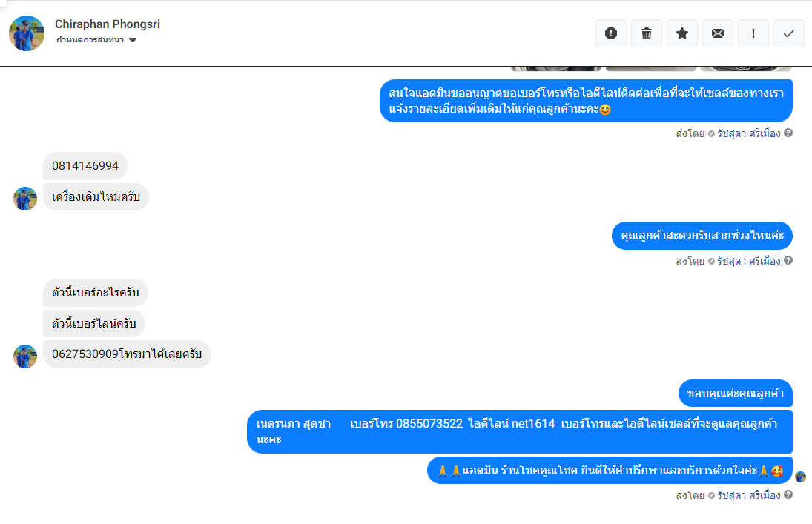Image resolution: width=812 pixels, height=524 pixels.
Task: Click Chiraphan Phongsri's header profile picture
Action: pyautogui.click(x=27, y=33)
